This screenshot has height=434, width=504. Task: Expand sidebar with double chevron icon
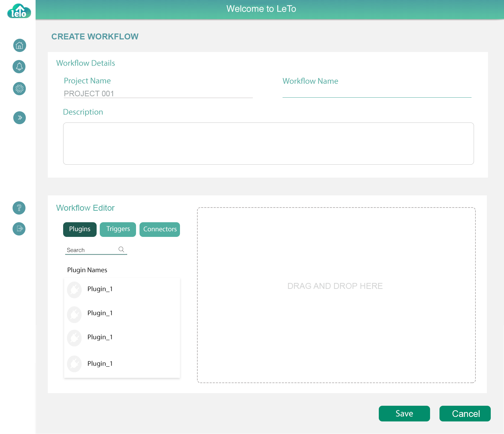coord(20,118)
